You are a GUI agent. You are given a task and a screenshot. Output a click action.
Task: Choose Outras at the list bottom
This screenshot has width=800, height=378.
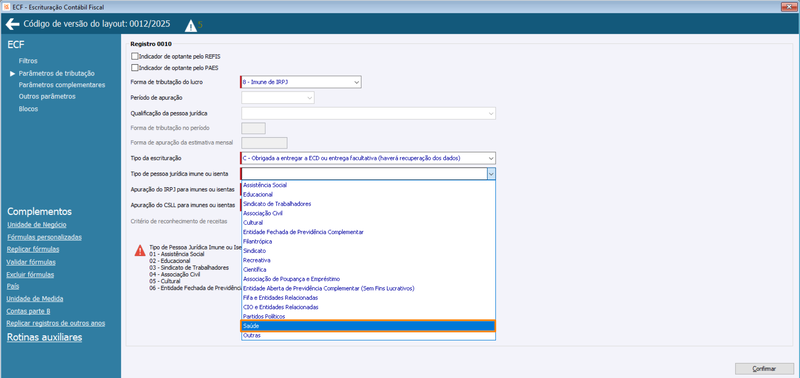tap(368, 336)
